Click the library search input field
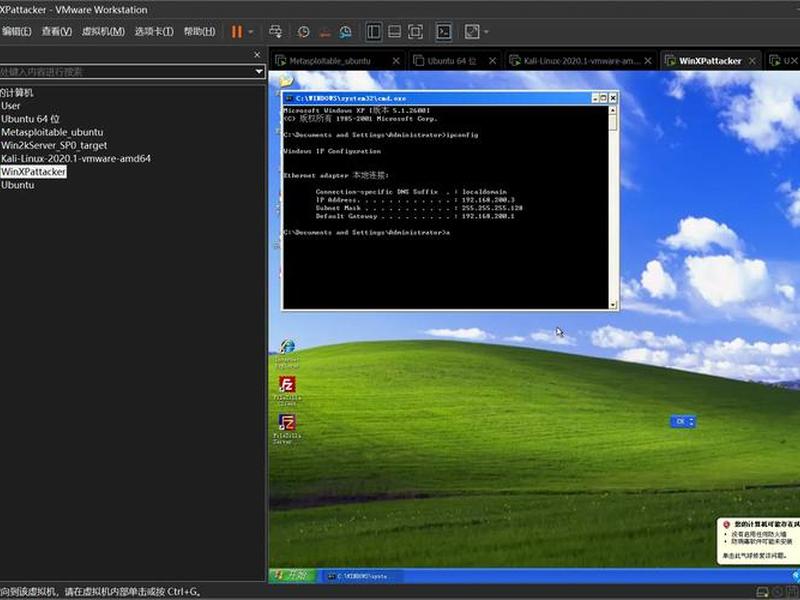Viewport: 800px width, 600px height. [x=127, y=71]
